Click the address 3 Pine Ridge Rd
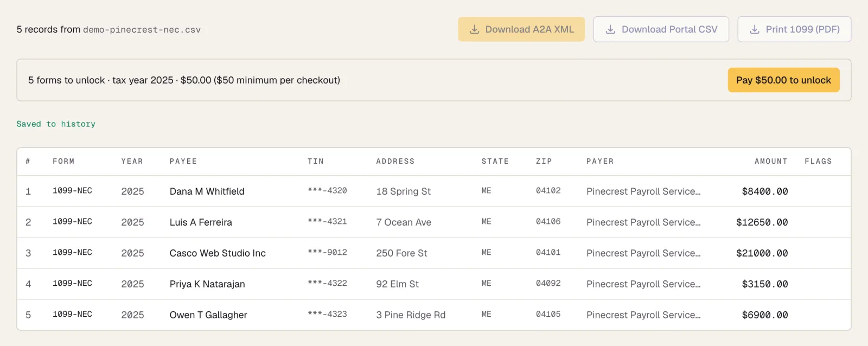The image size is (868, 346). tap(411, 315)
